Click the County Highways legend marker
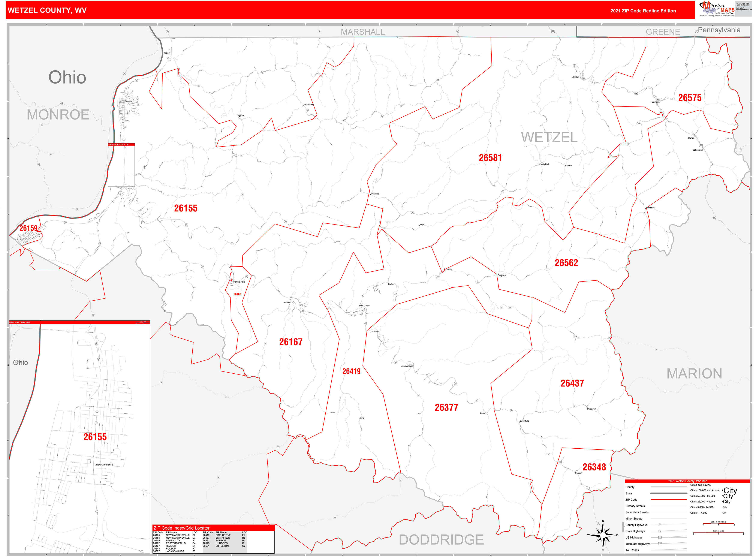 [x=661, y=525]
